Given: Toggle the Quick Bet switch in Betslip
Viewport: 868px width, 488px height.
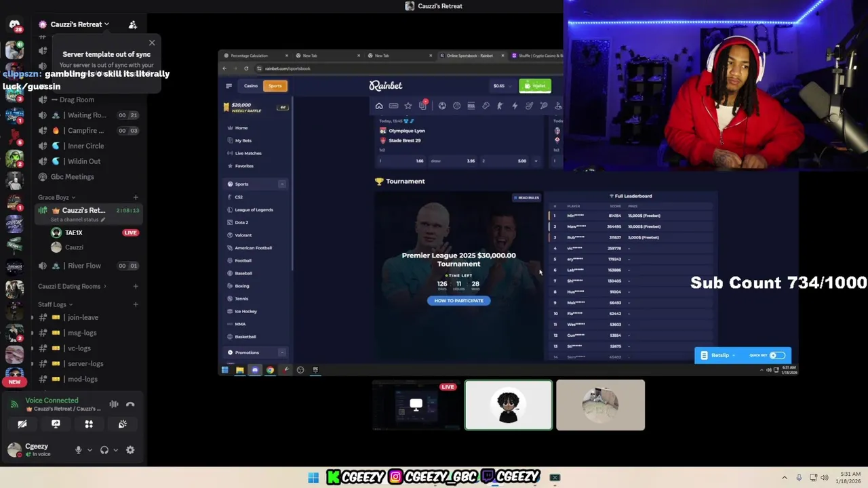Looking at the screenshot, I should [x=776, y=355].
